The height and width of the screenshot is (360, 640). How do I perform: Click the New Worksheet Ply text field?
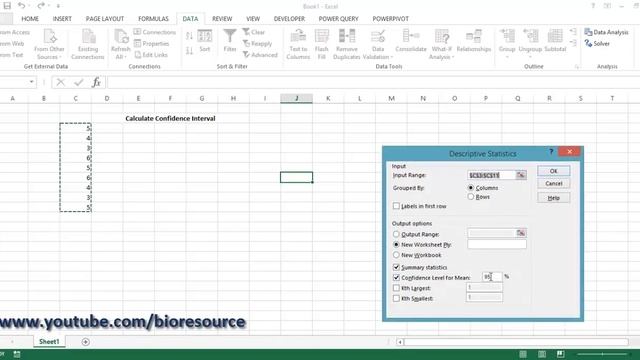(x=497, y=244)
